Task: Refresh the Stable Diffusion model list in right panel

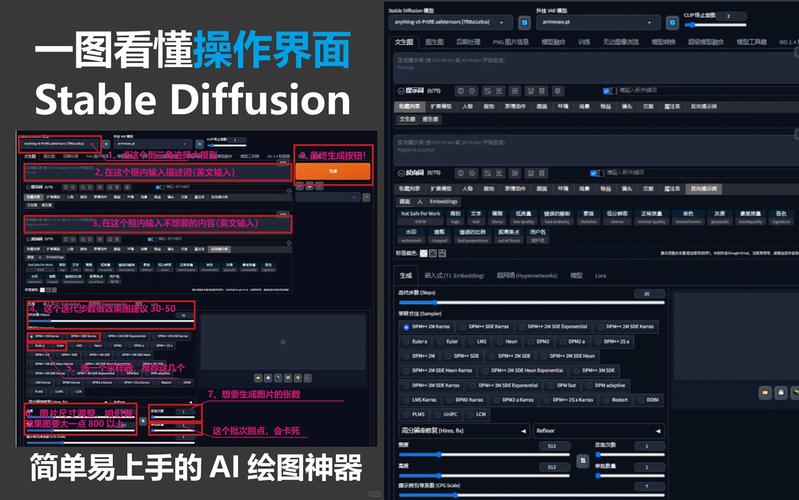Action: pos(524,22)
